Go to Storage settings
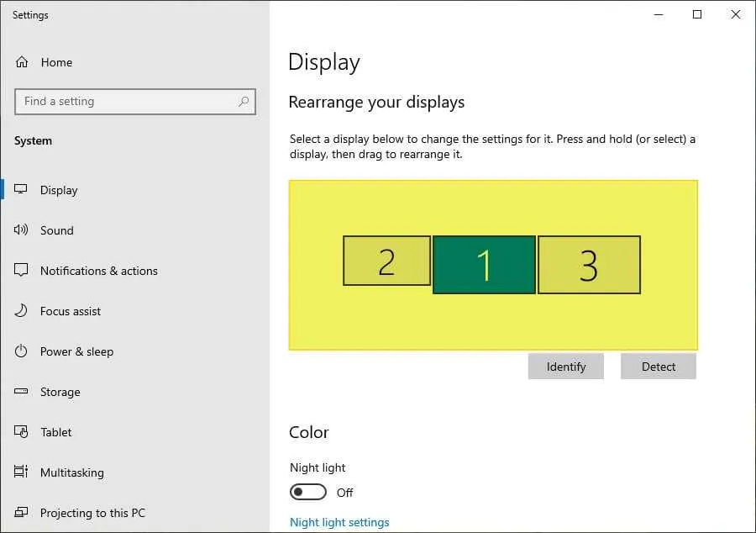The width and height of the screenshot is (756, 533). click(x=60, y=392)
